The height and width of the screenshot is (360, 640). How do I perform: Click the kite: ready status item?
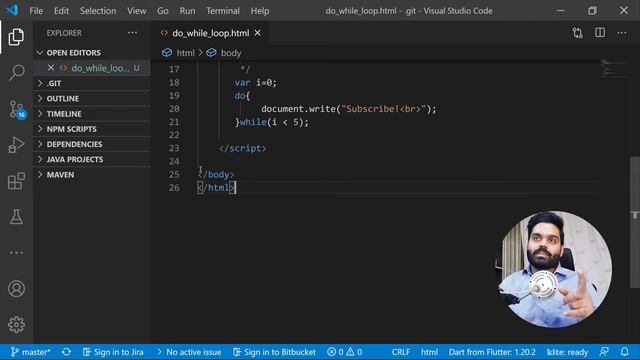click(567, 352)
